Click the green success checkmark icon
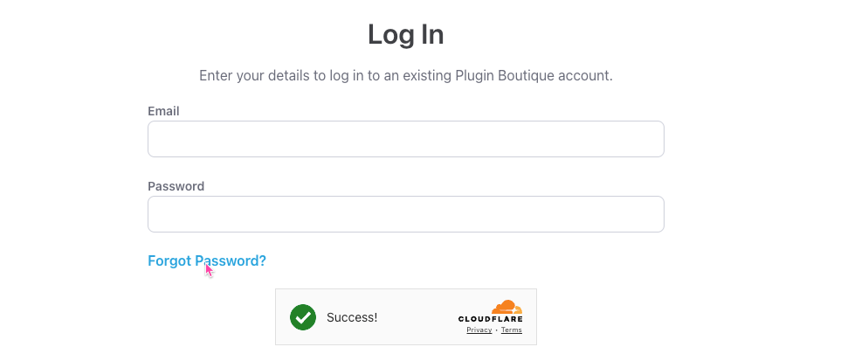Screen dimensions: 868x354 (x=303, y=317)
